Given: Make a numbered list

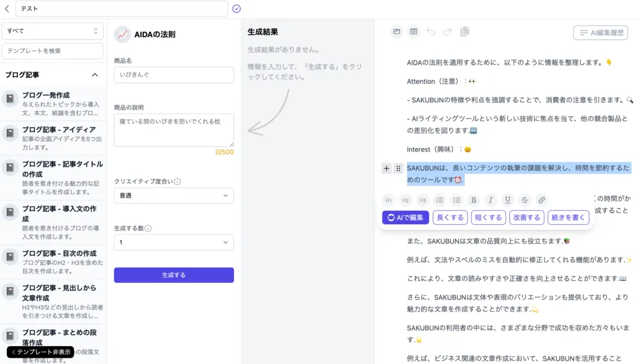Looking at the screenshot, I should [x=440, y=200].
